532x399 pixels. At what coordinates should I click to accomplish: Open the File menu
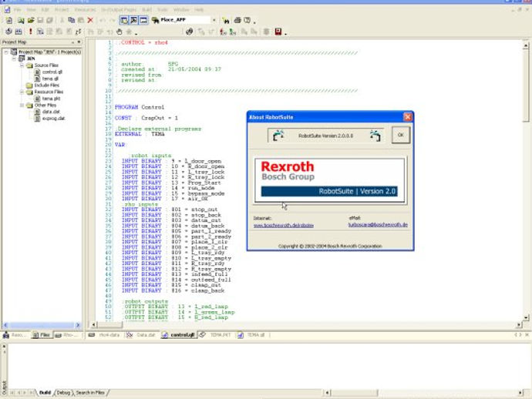(x=17, y=9)
